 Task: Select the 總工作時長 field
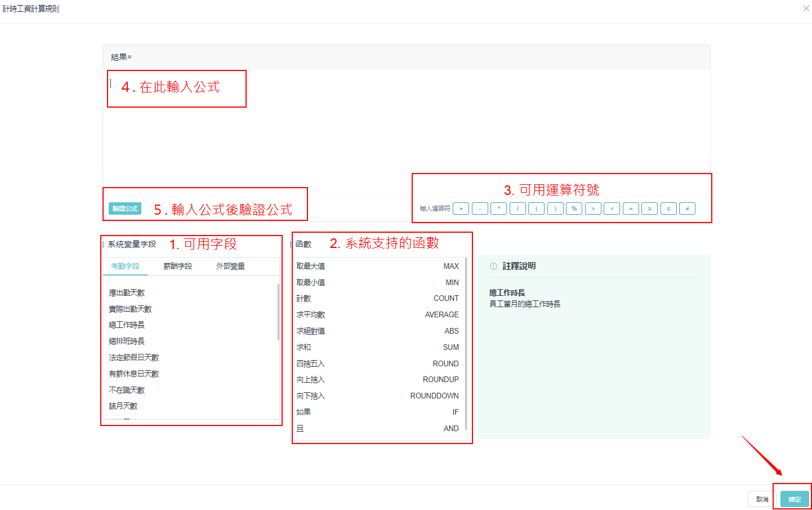pyautogui.click(x=127, y=325)
